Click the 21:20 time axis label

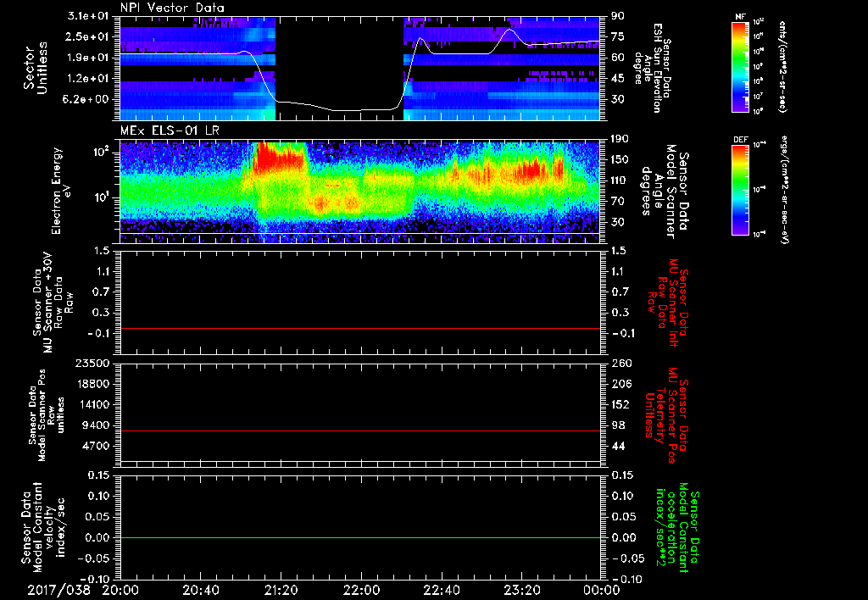click(281, 590)
